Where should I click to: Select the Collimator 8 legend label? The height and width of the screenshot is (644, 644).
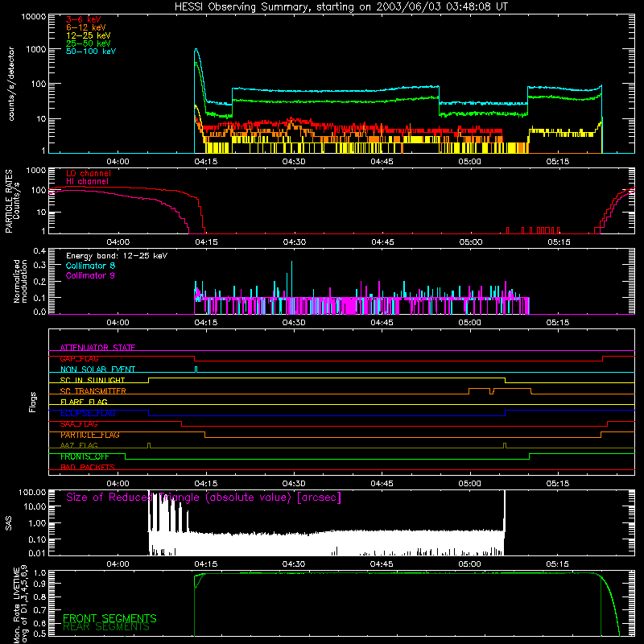coord(90,266)
